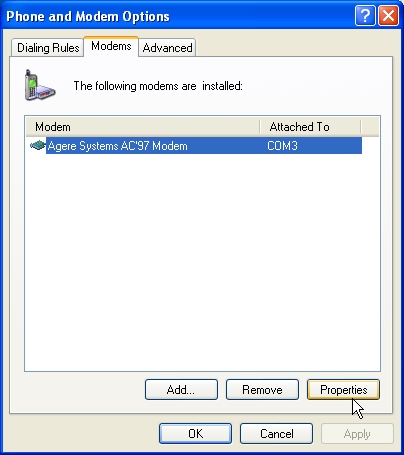Confirm with the OK button
This screenshot has height=455, width=404.
point(195,433)
